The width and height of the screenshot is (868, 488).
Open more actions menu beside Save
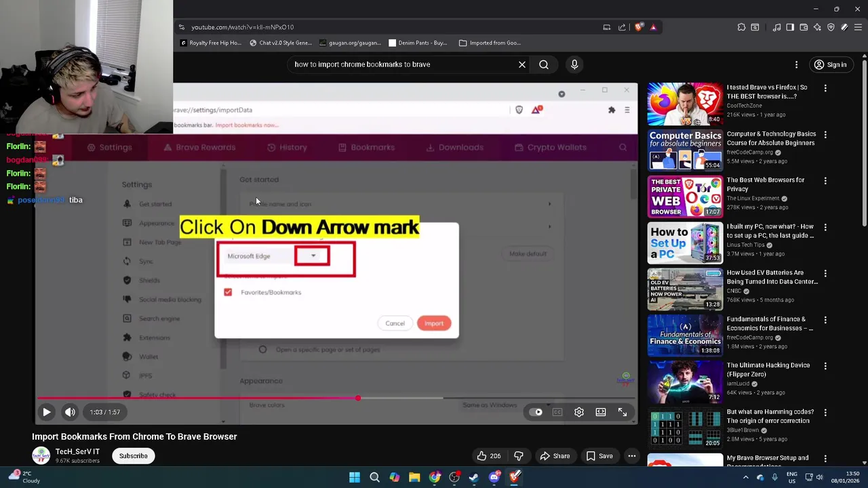632,456
